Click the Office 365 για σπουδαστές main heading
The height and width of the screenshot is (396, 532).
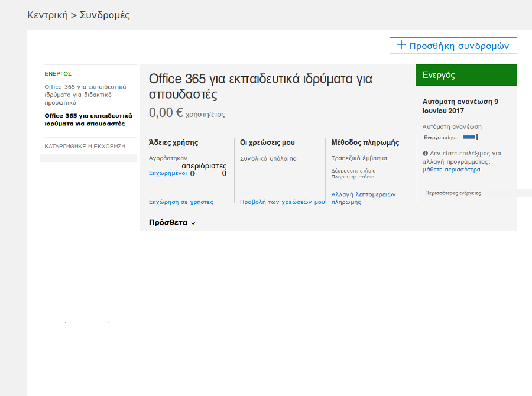tap(260, 87)
